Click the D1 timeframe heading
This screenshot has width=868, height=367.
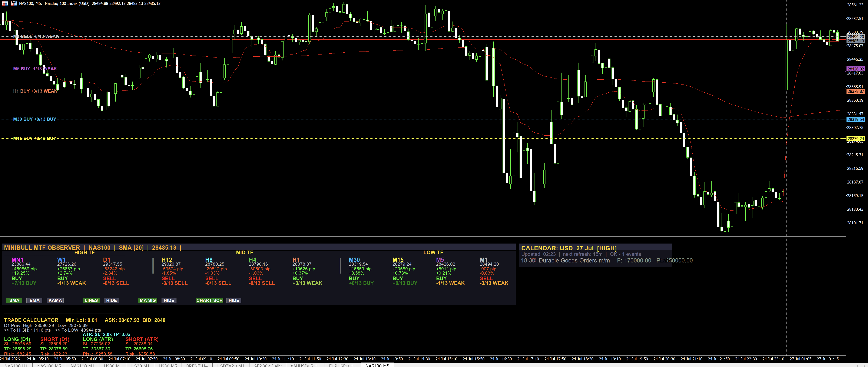106,260
